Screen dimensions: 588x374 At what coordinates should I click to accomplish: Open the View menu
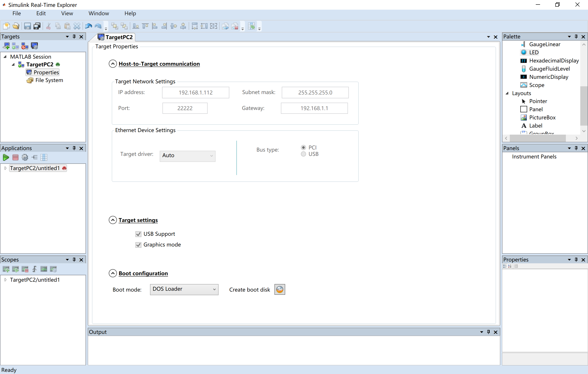(x=67, y=13)
